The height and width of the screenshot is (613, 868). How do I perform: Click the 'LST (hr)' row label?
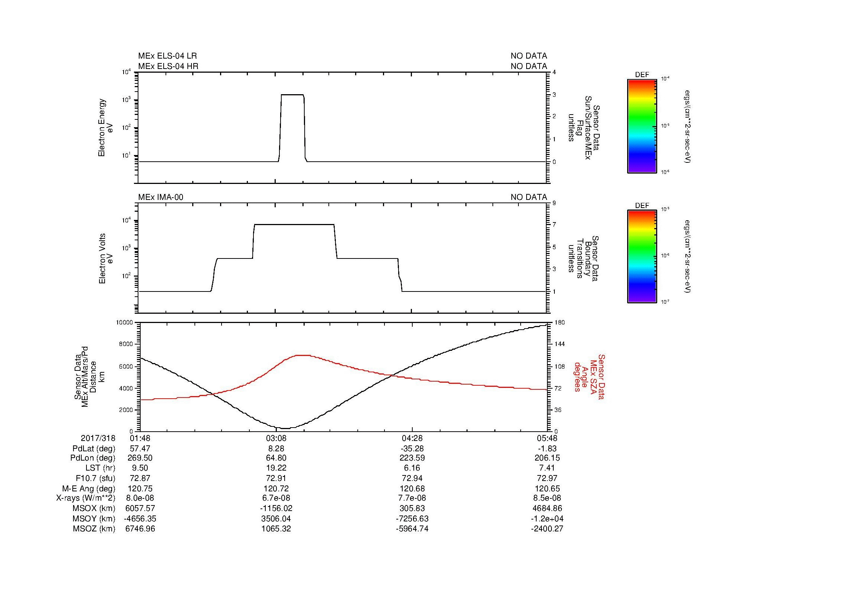(x=100, y=468)
